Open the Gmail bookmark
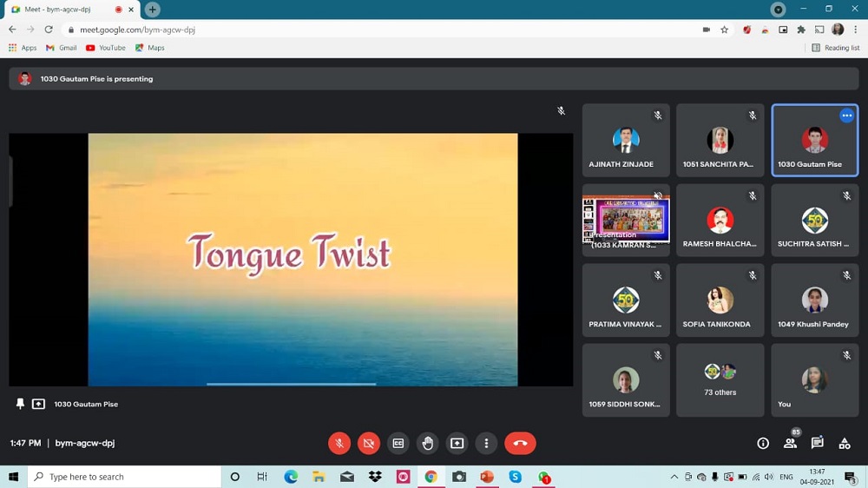The height and width of the screenshot is (488, 868). [x=62, y=48]
